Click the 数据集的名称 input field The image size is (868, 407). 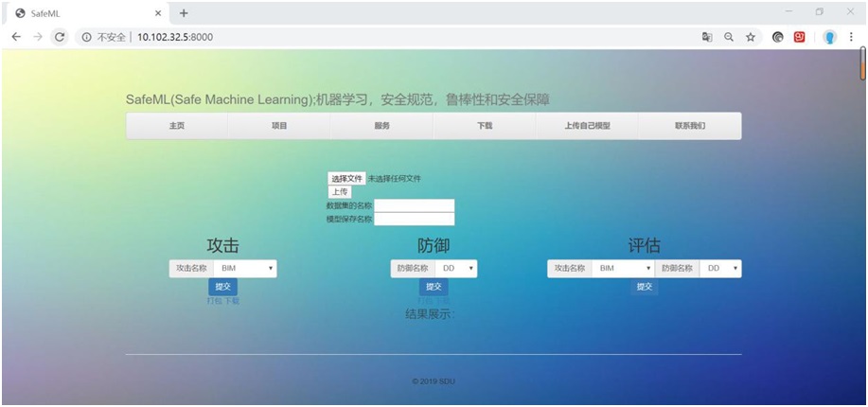pyautogui.click(x=415, y=205)
